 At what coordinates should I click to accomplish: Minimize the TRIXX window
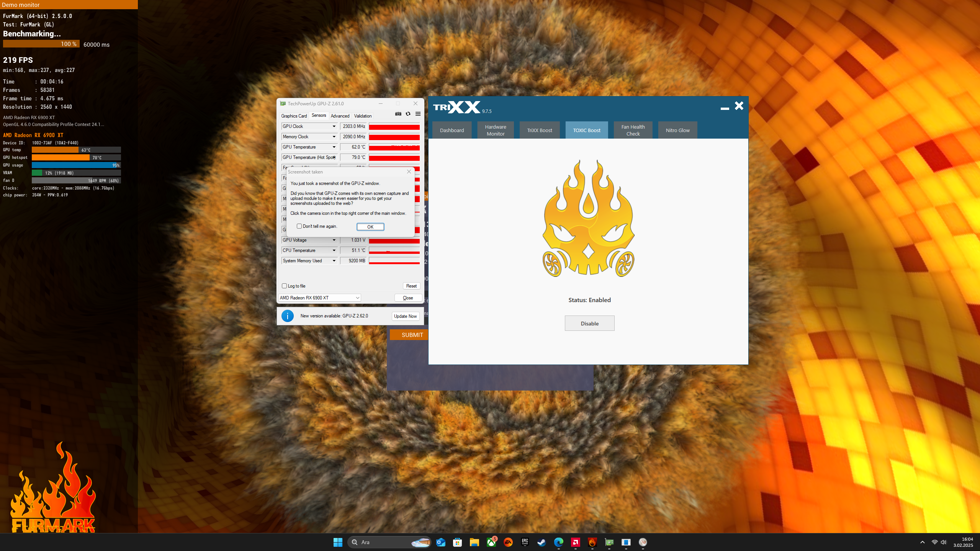pos(725,108)
